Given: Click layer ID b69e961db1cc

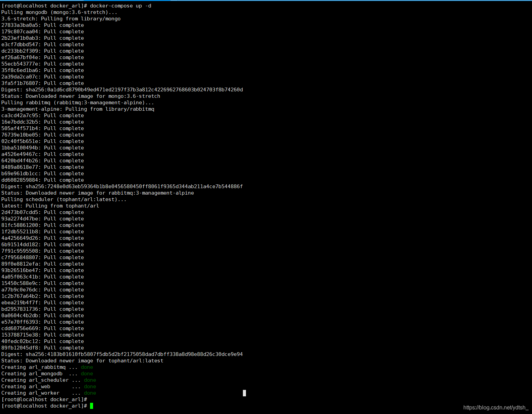Looking at the screenshot, I should click(20, 174).
